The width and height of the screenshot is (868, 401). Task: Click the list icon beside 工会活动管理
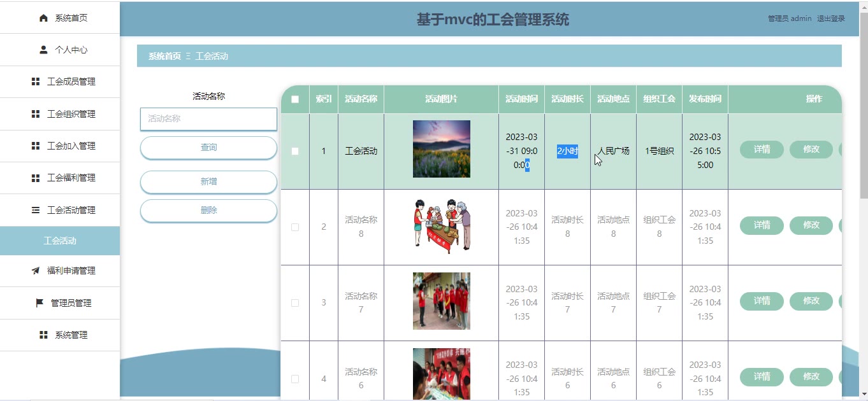pyautogui.click(x=36, y=210)
